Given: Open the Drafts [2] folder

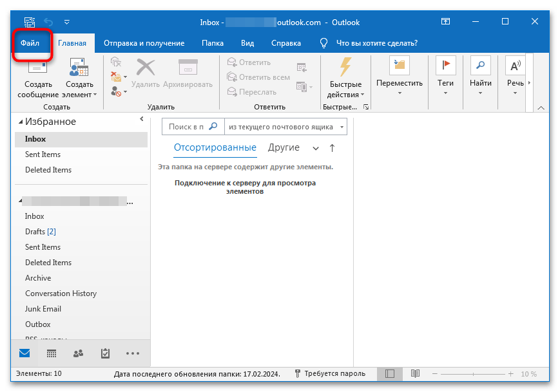Looking at the screenshot, I should [x=81, y=232].
